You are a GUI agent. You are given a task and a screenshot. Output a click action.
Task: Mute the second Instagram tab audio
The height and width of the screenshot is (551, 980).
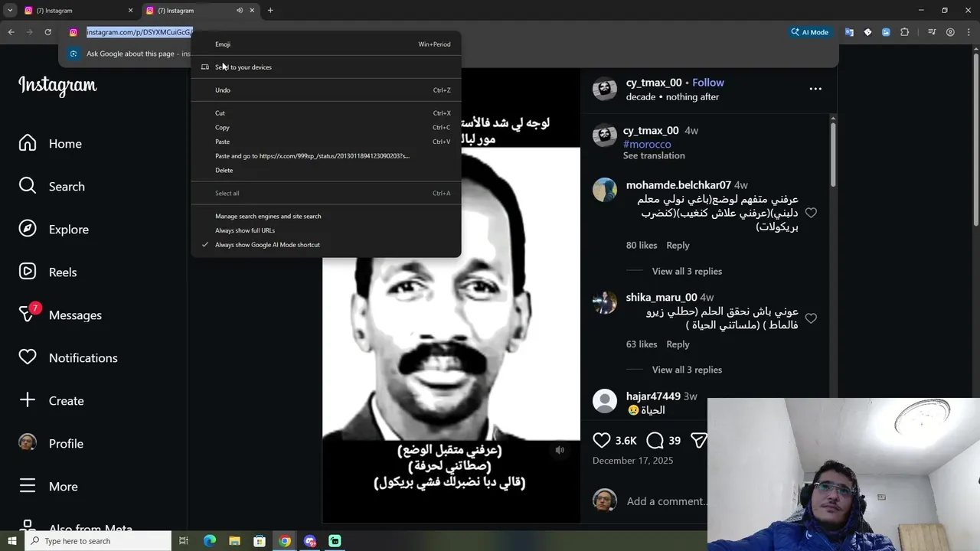click(240, 11)
